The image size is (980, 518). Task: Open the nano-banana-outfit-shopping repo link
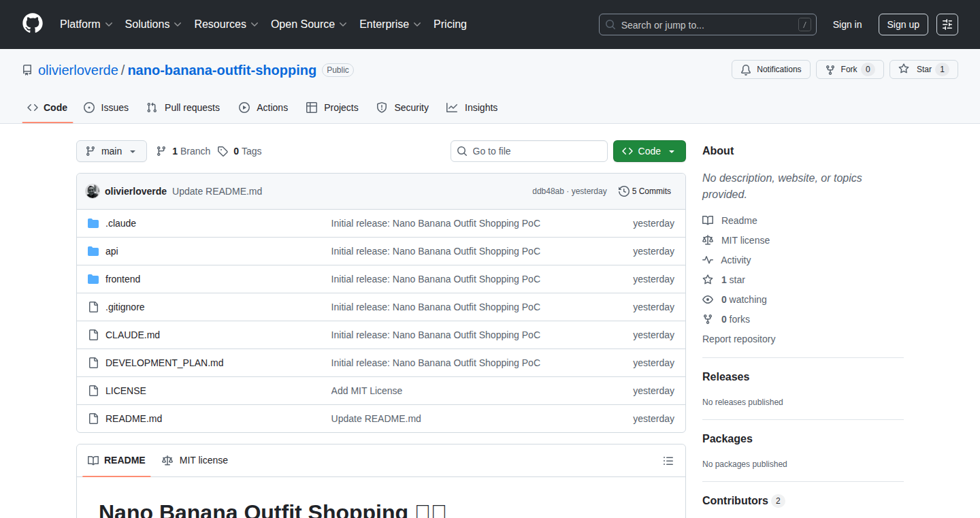(x=222, y=70)
